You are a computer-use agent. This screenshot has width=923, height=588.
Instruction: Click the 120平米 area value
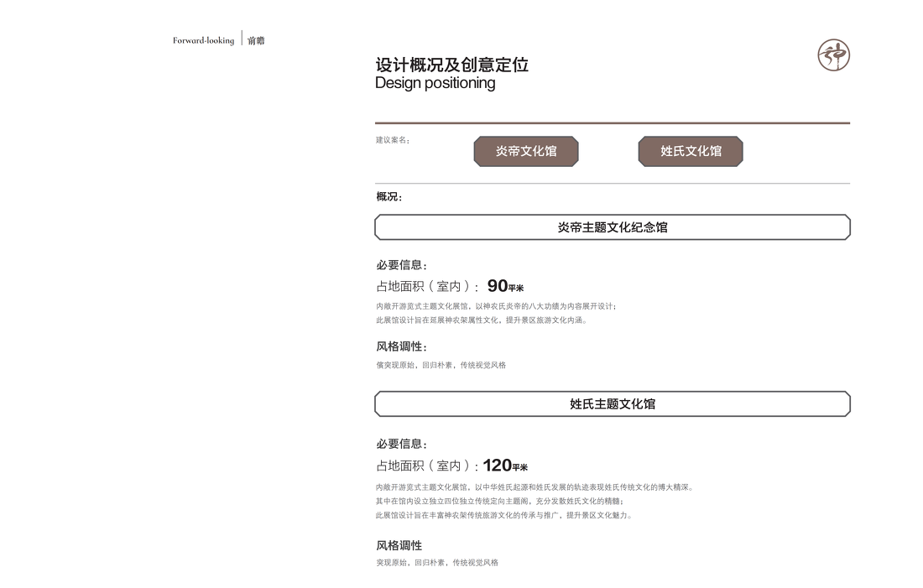point(505,466)
